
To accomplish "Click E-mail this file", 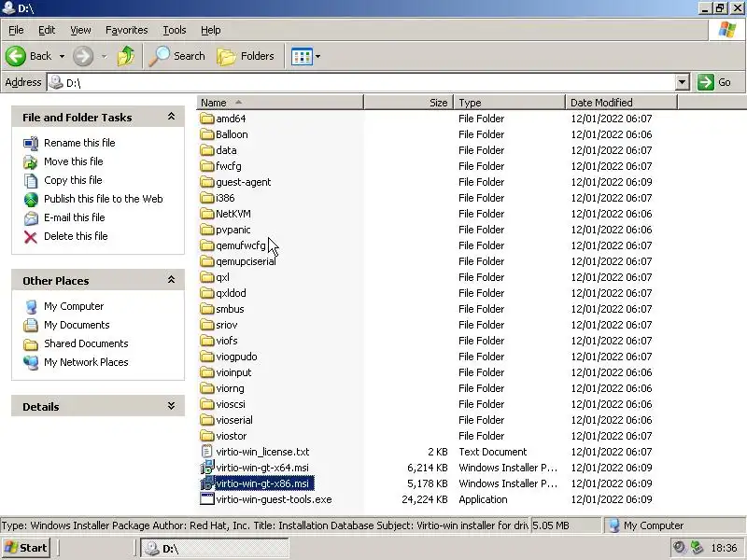I will (75, 217).
